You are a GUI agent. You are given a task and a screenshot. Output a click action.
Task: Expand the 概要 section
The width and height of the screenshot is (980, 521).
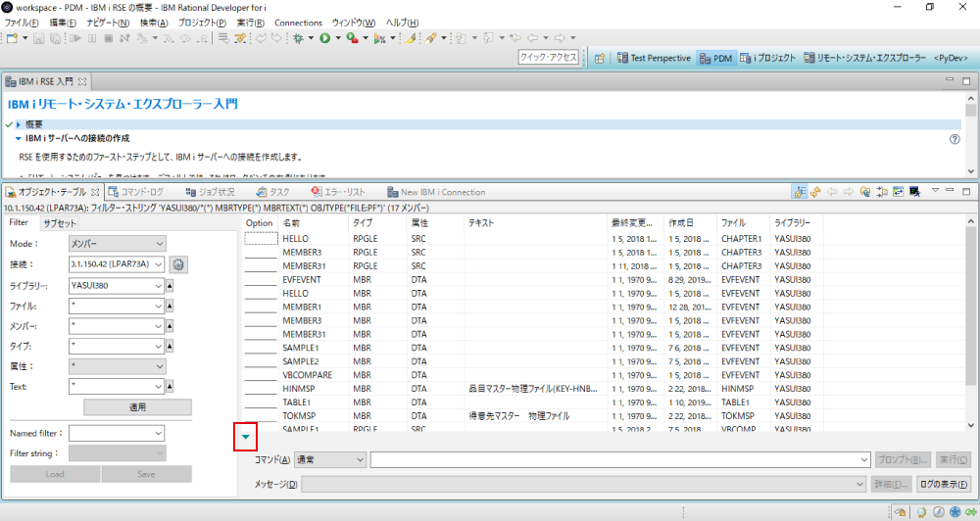(x=18, y=125)
